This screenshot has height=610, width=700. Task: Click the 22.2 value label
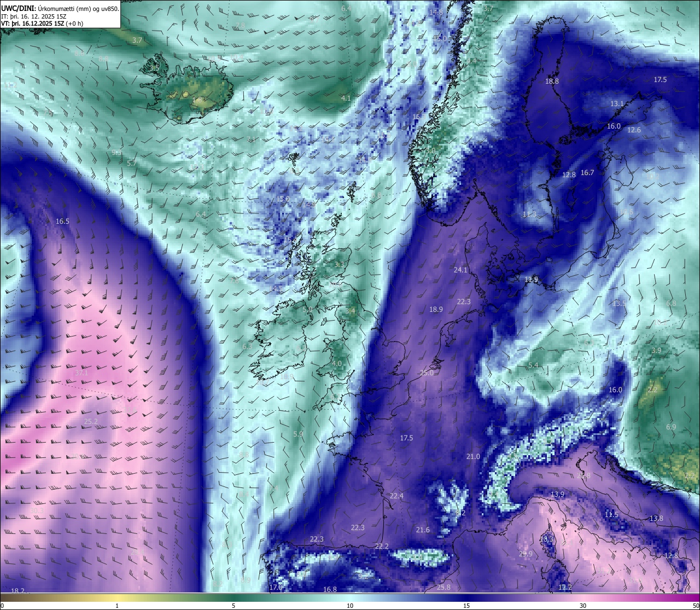[382, 546]
